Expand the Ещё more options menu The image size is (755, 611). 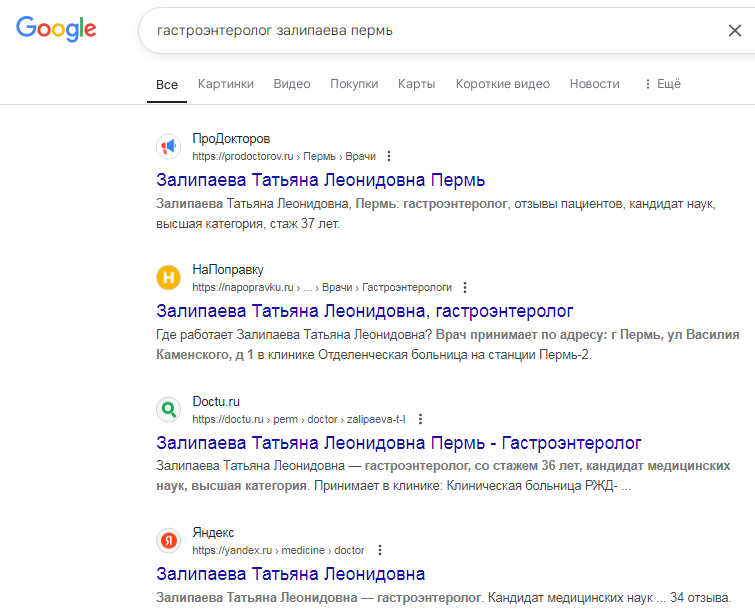663,84
